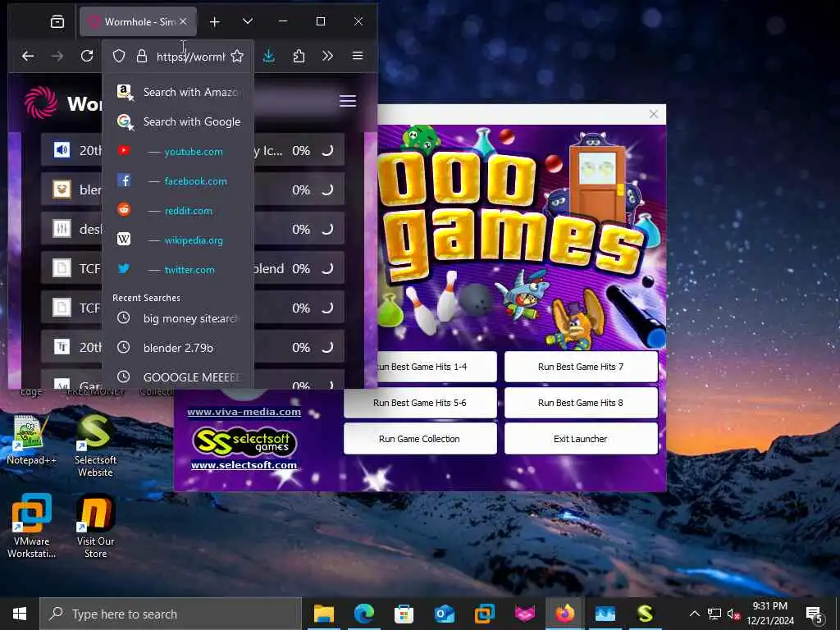
Task: Launch Microsoft Edge from taskbar
Action: [363, 614]
